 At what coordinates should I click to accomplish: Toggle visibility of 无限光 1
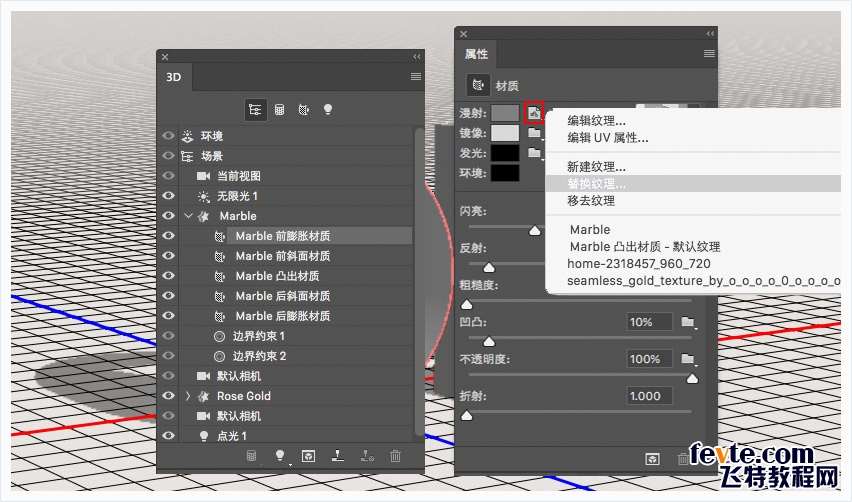tap(168, 196)
